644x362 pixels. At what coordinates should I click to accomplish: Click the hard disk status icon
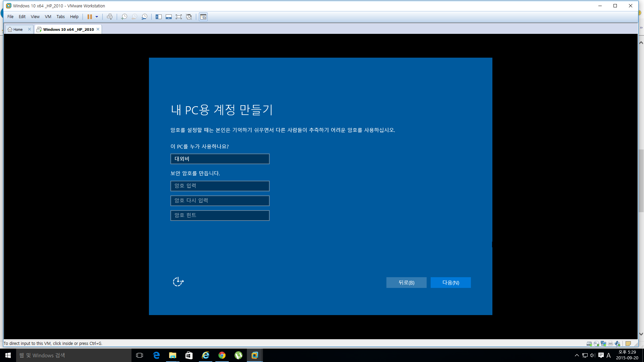(589, 344)
